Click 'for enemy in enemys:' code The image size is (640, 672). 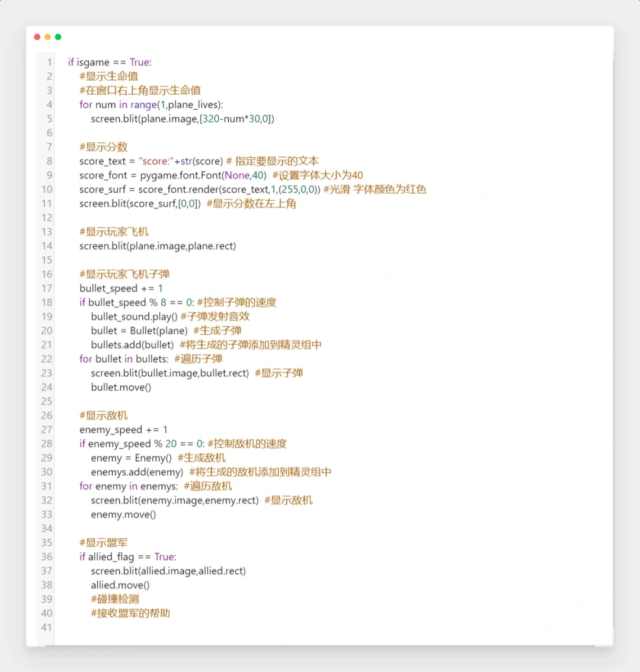click(x=129, y=487)
